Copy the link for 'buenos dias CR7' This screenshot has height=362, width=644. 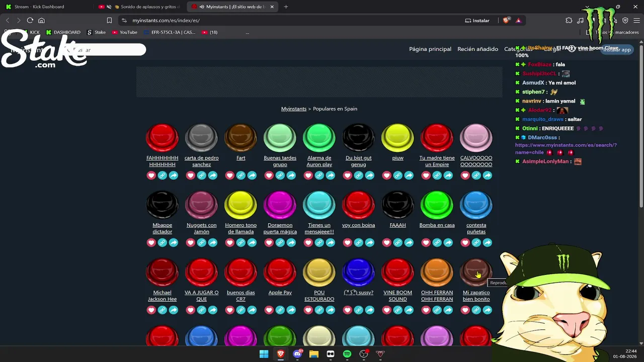click(241, 310)
